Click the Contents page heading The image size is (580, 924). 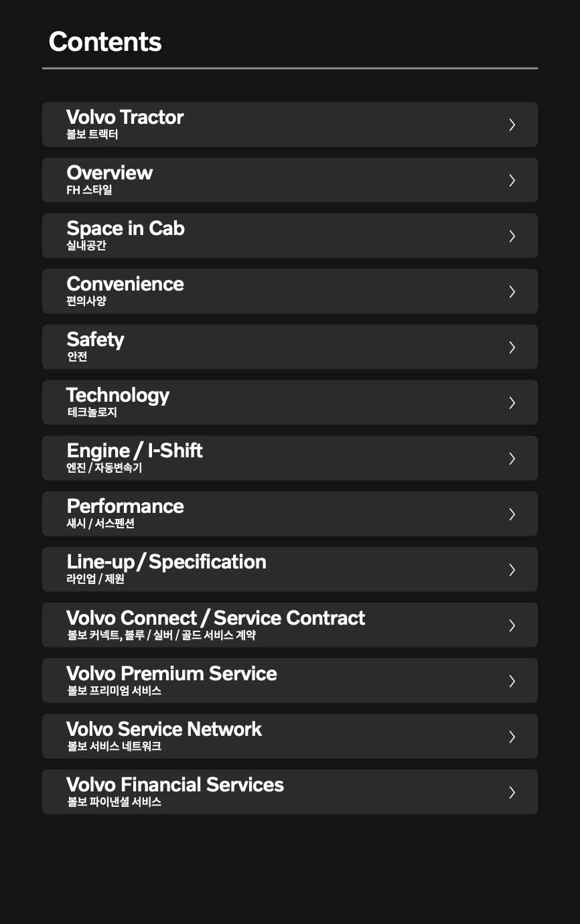click(x=105, y=42)
